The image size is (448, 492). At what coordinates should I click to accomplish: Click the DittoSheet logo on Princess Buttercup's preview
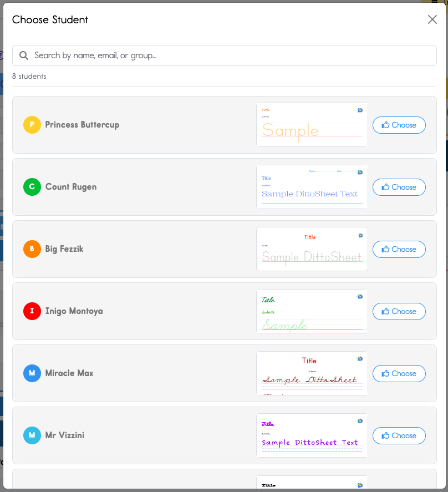point(360,110)
